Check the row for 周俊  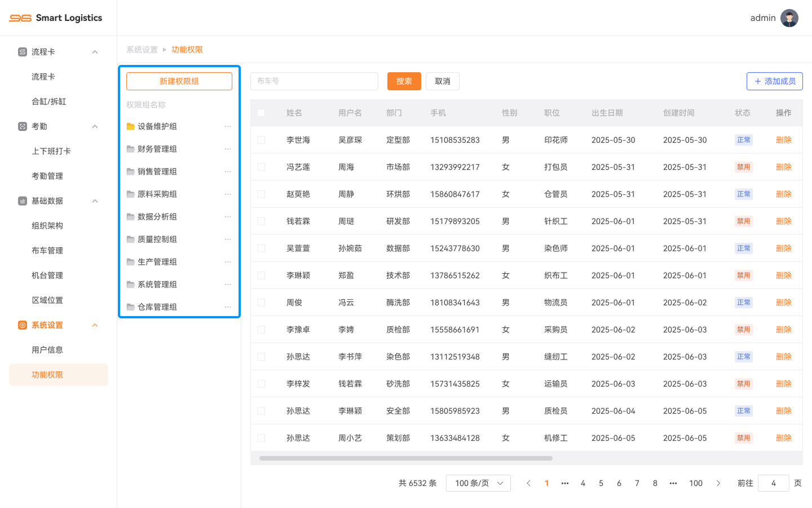[261, 303]
